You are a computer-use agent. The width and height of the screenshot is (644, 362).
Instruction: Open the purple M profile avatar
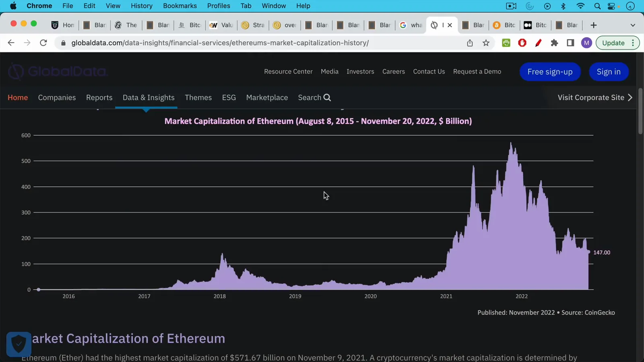586,43
